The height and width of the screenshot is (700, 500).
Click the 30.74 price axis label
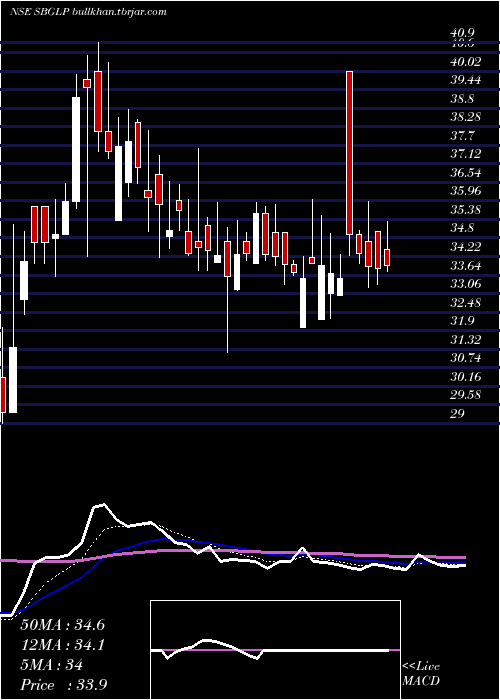click(465, 358)
